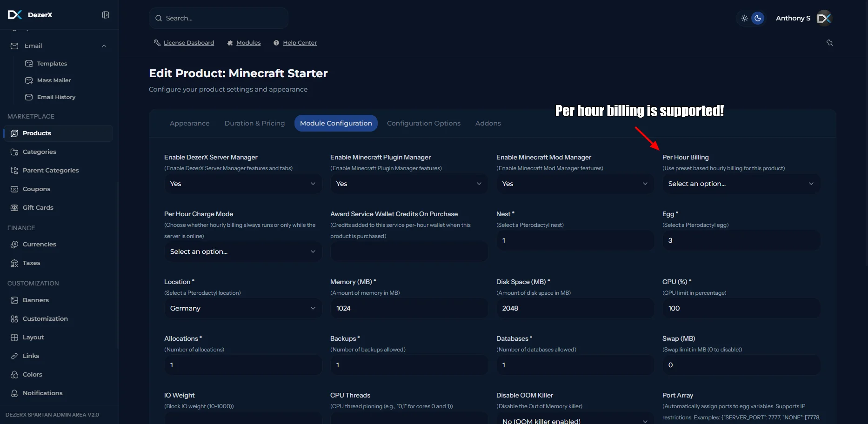The width and height of the screenshot is (868, 424).
Task: Click the pin icon at top right
Action: pyautogui.click(x=829, y=43)
